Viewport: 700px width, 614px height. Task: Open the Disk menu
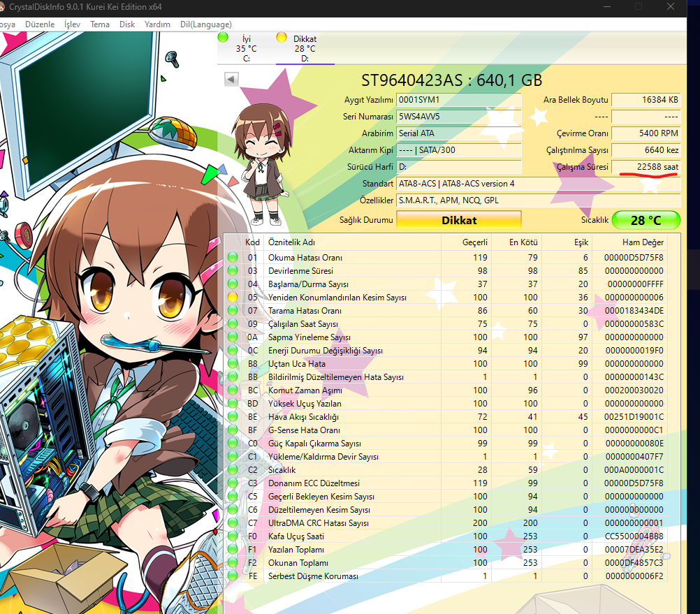coord(126,24)
